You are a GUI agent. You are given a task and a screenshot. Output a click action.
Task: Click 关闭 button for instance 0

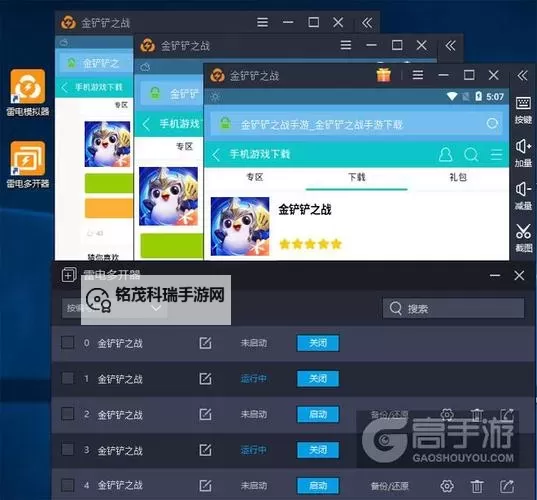tap(318, 343)
